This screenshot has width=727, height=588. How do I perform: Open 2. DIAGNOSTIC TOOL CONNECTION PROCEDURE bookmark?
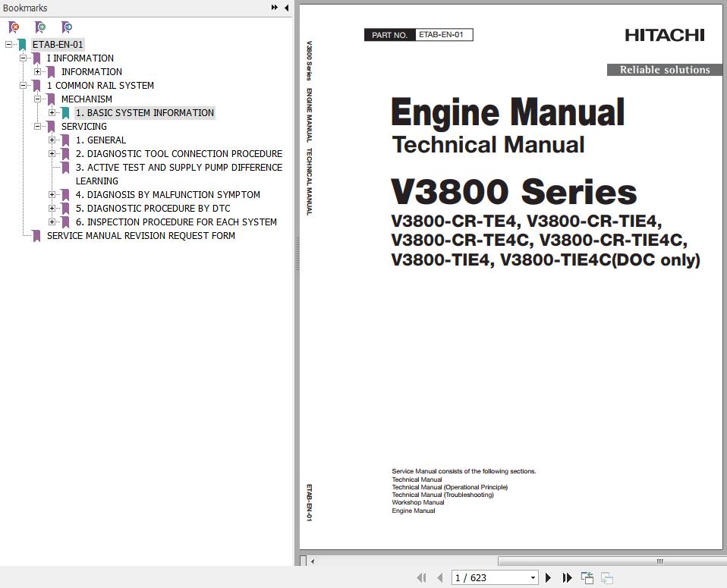[179, 154]
